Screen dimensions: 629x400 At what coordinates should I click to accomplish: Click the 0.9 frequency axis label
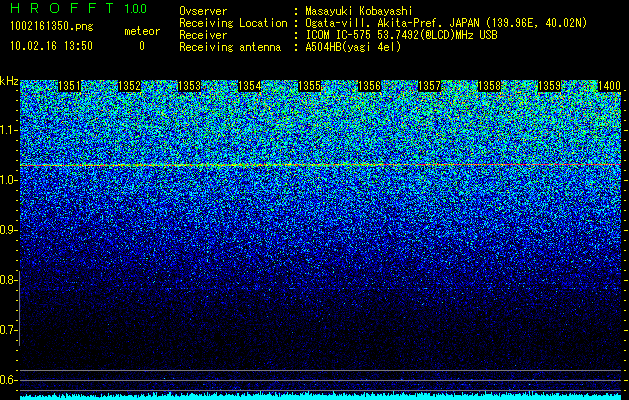pyautogui.click(x=8, y=230)
